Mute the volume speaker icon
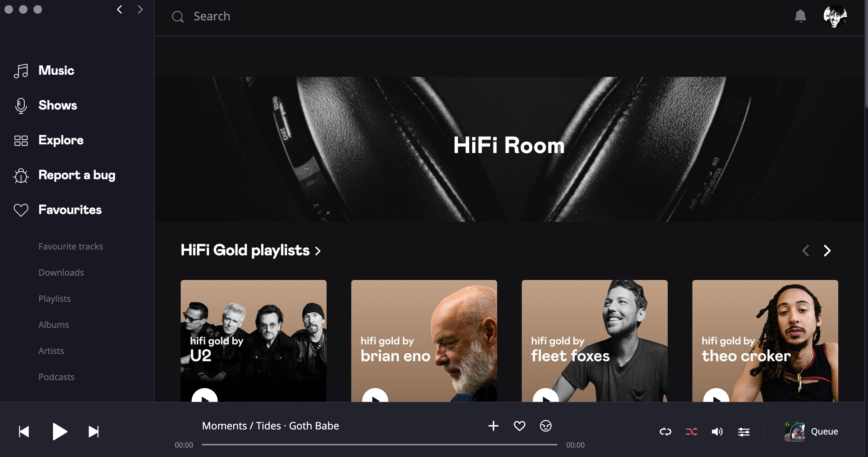 point(717,432)
